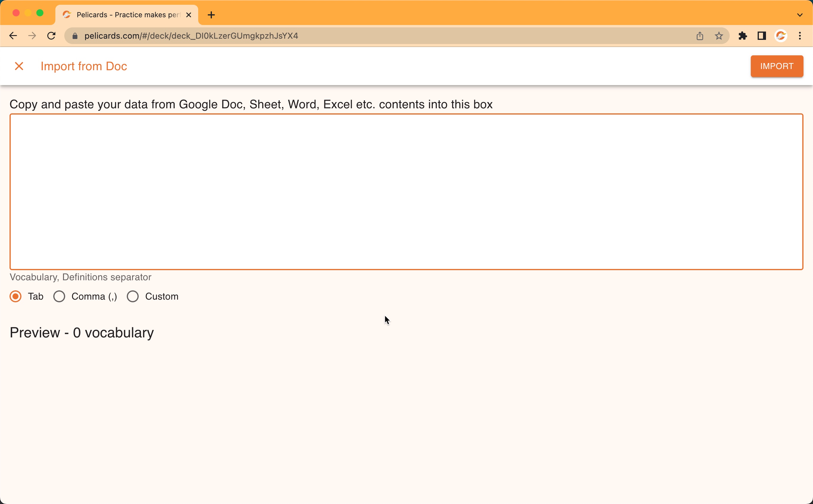Click the browser forward arrow
The image size is (813, 504).
click(32, 36)
